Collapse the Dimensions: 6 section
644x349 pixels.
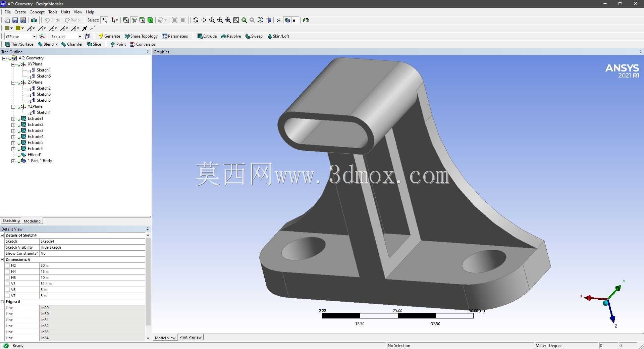click(2, 259)
